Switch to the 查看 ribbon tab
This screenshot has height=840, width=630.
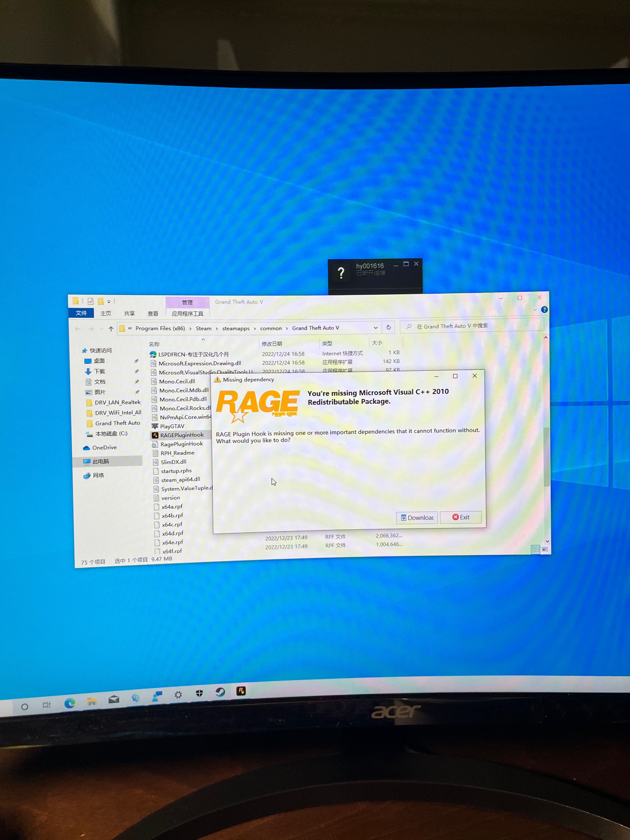click(153, 313)
